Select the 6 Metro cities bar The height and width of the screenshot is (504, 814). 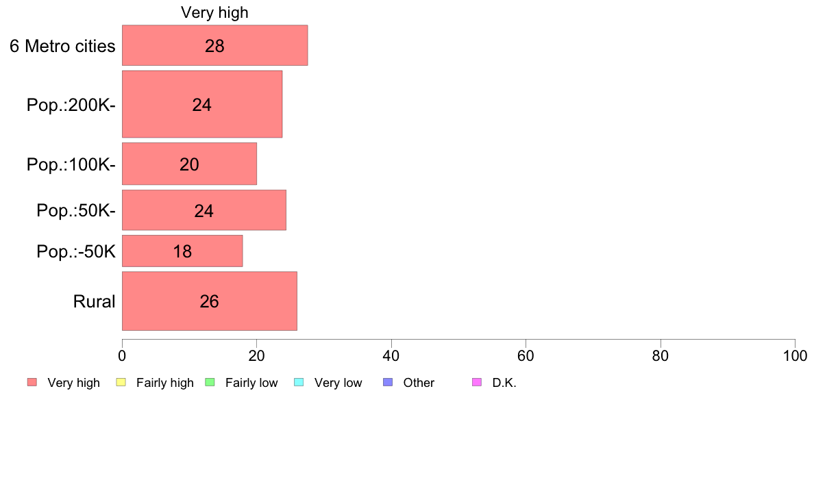tap(215, 45)
